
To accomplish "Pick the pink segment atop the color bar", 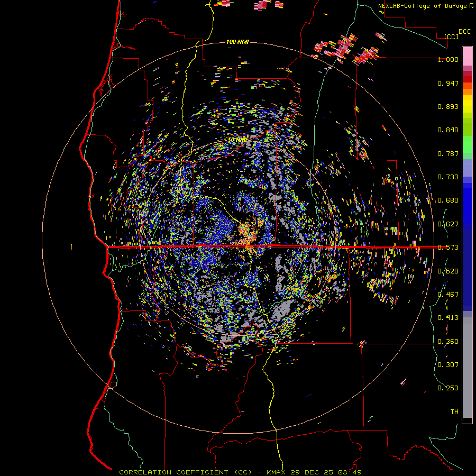I will [x=467, y=56].
